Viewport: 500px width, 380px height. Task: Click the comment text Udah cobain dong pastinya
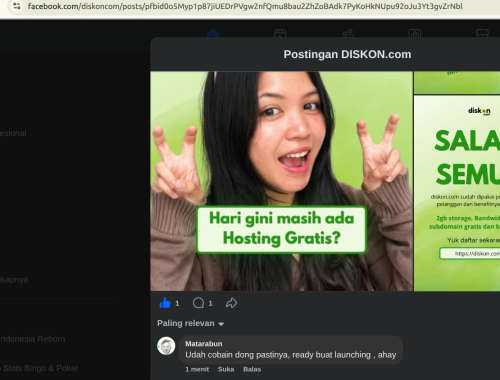tap(291, 355)
